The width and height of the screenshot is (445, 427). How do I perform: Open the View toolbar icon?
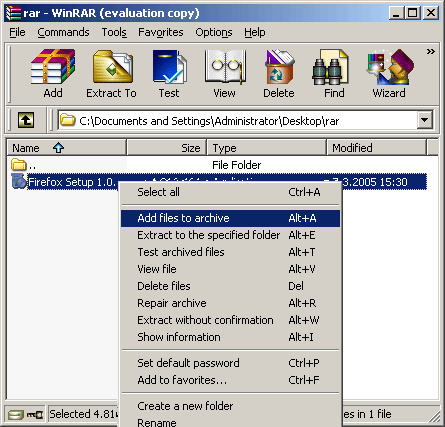(x=225, y=67)
